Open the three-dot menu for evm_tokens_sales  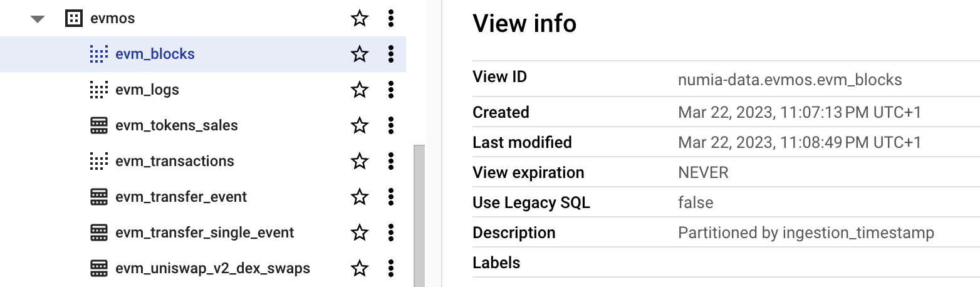coord(391,125)
